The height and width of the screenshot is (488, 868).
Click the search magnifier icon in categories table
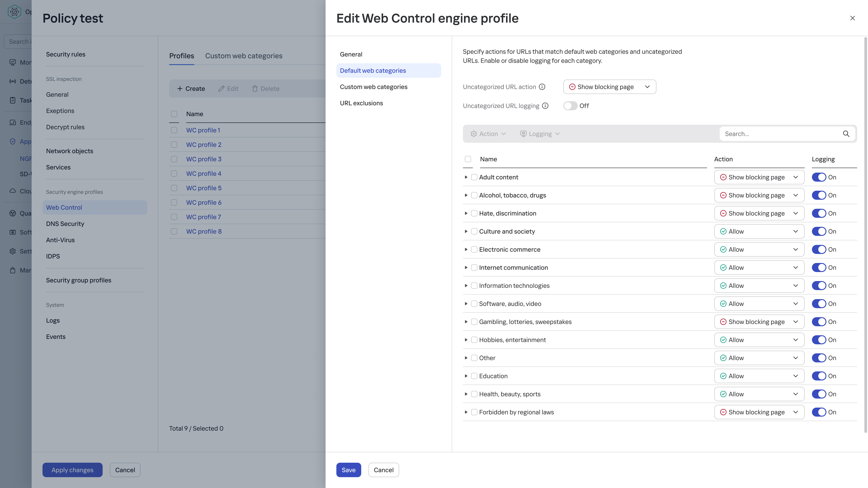pyautogui.click(x=846, y=134)
